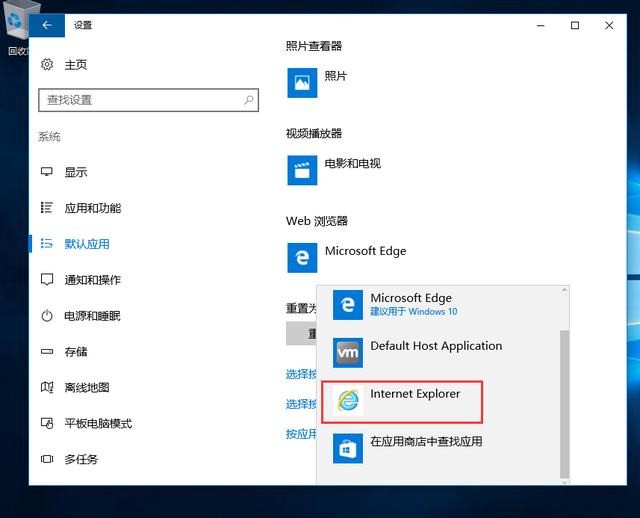Open 通知和操作 settings
The height and width of the screenshot is (518, 640).
93,280
